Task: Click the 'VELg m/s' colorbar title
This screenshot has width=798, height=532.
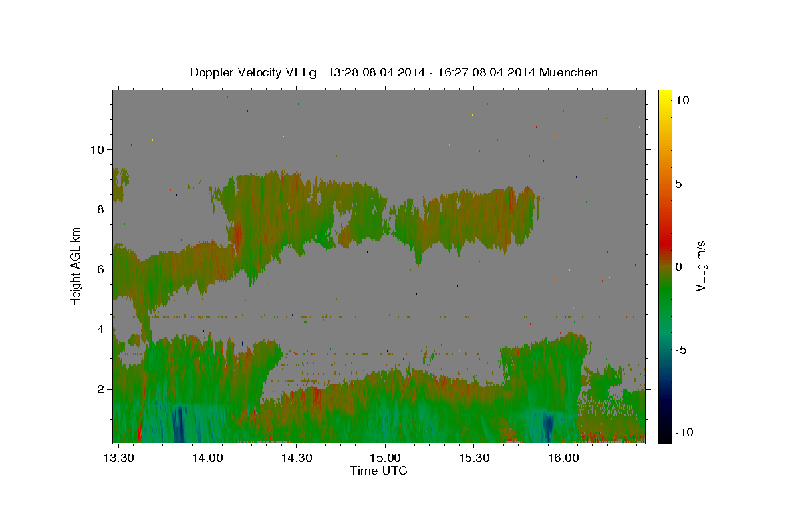Action: click(x=700, y=266)
